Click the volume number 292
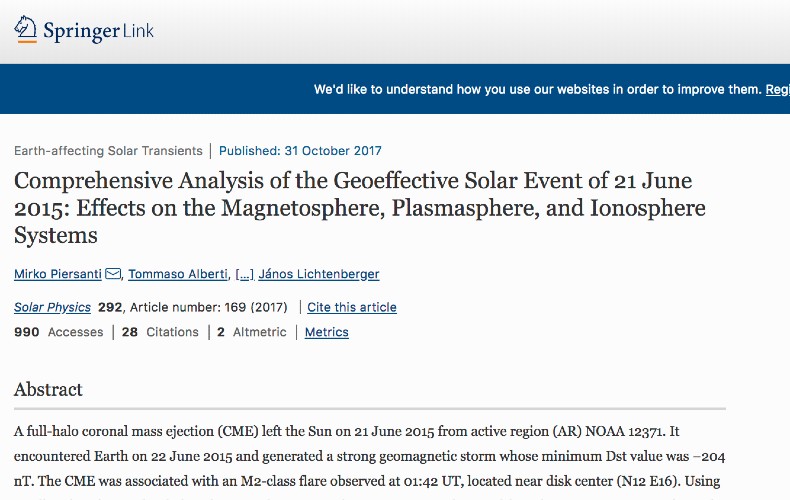The height and width of the screenshot is (500, 790). [x=110, y=307]
